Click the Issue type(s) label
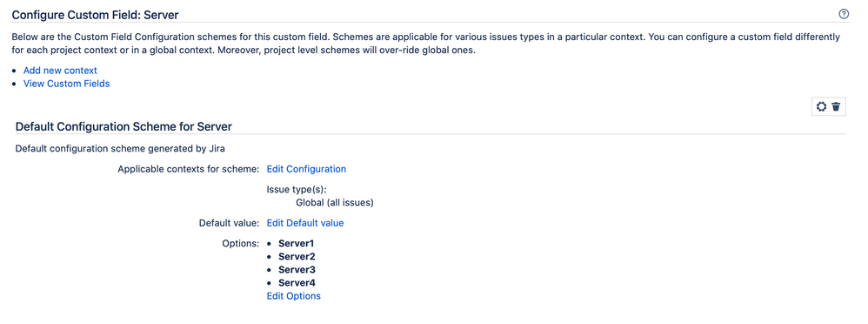The image size is (868, 324). pyautogui.click(x=297, y=189)
